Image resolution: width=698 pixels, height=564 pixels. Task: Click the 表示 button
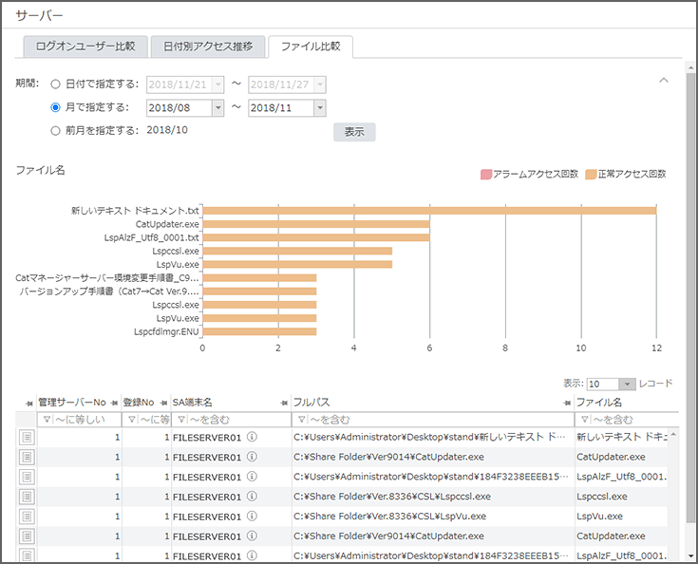(x=354, y=132)
